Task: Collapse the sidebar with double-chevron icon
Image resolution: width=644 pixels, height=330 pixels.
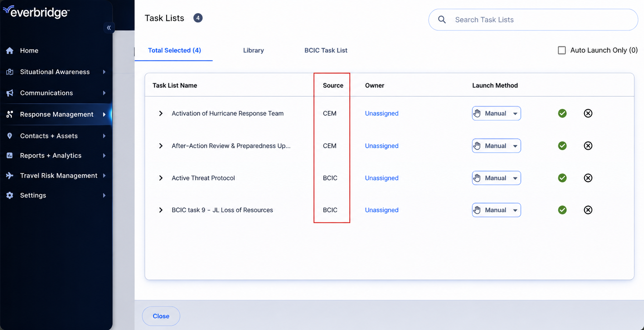Action: (x=109, y=28)
